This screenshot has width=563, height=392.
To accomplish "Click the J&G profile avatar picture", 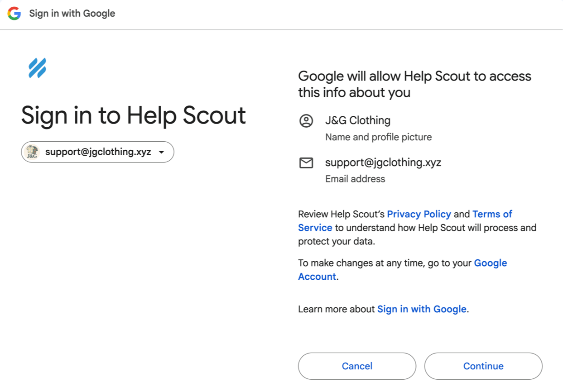I will pos(32,152).
